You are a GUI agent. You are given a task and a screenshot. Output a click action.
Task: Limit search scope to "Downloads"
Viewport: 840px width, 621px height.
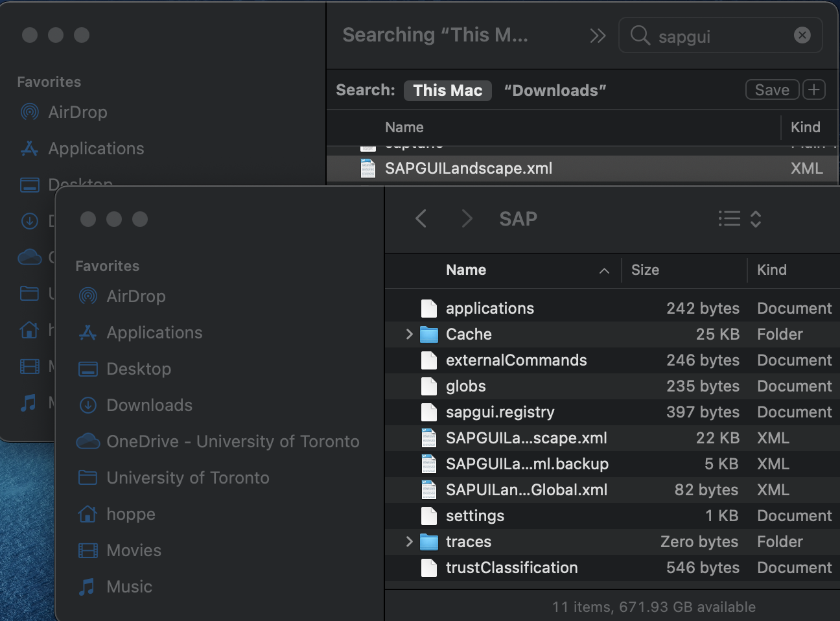coord(555,90)
